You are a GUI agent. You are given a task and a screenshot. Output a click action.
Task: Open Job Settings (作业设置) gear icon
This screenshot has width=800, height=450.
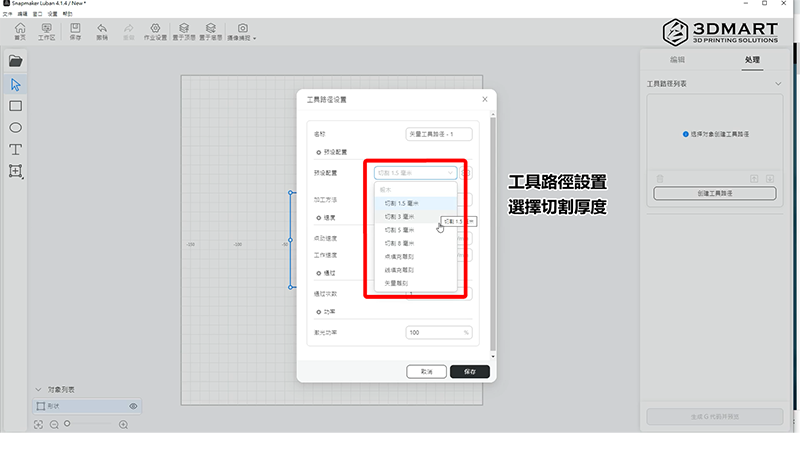click(154, 31)
